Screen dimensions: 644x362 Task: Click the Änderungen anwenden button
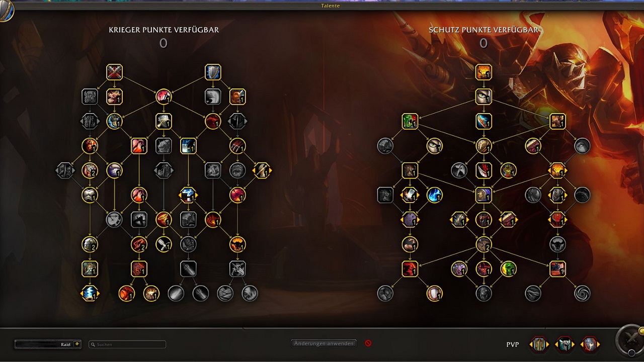point(324,343)
